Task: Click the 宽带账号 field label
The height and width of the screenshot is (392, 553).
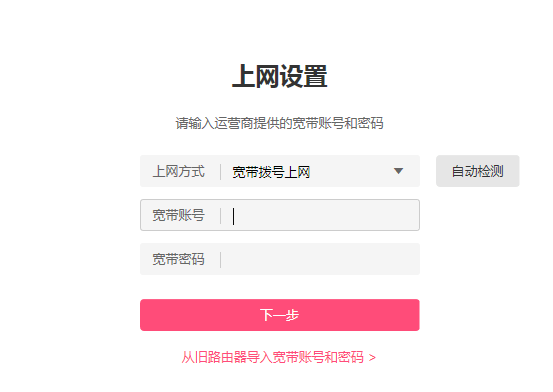Action: tap(178, 215)
